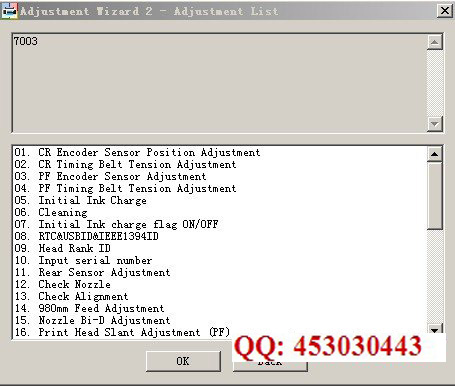Screen dimensions: 455x386
Task: Click top text box scroll down arrow
Action: tap(434, 124)
